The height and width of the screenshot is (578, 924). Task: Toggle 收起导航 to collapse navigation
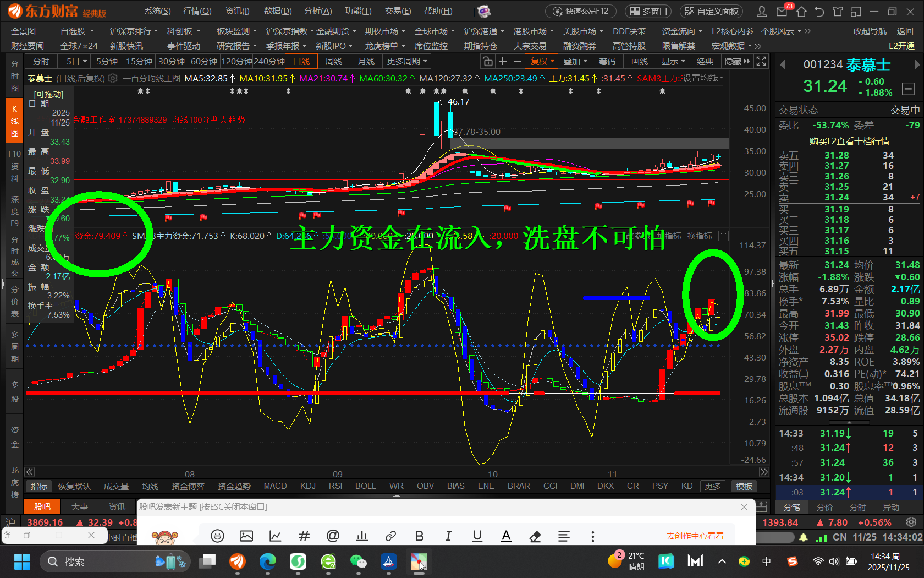click(870, 31)
